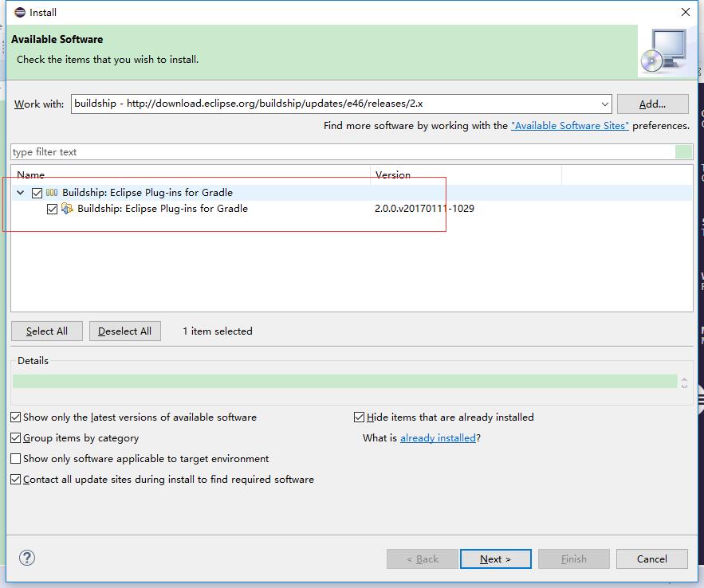Sort list by Name column header

click(191, 174)
